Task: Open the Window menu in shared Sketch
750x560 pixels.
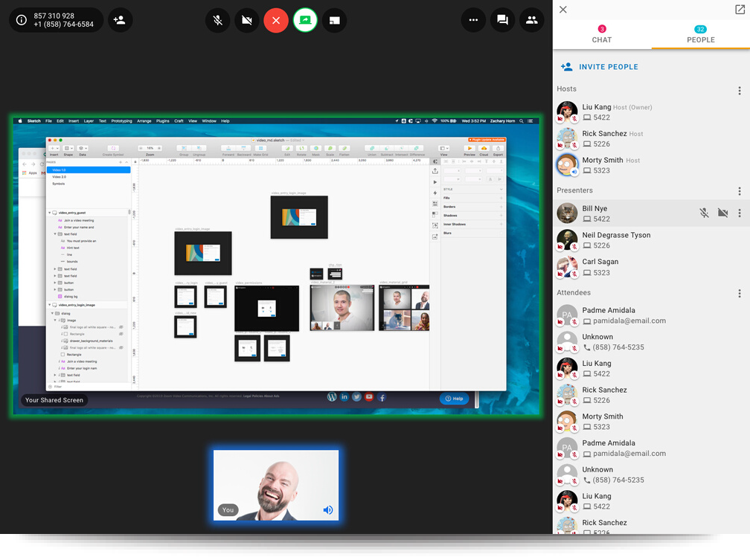Action: pyautogui.click(x=209, y=121)
